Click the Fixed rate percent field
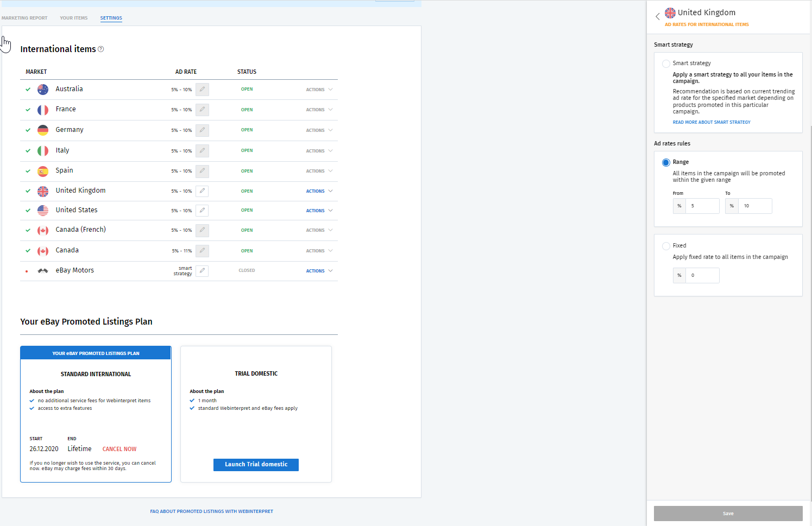The height and width of the screenshot is (526, 812). click(x=702, y=275)
